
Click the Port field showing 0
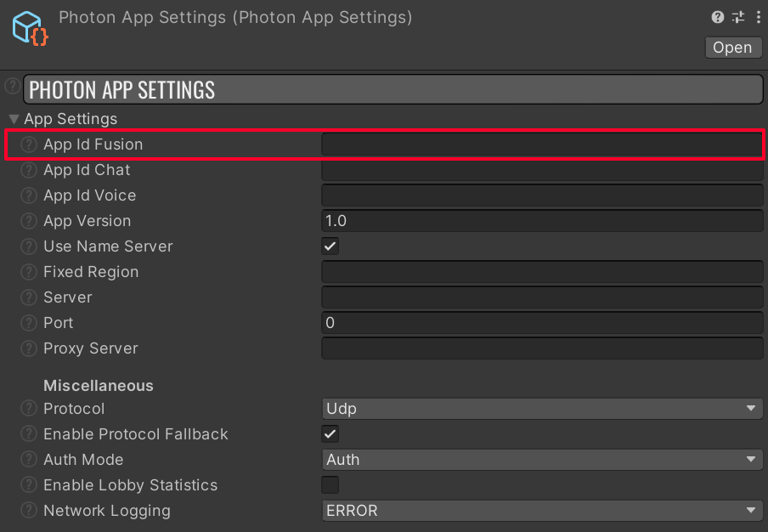pos(542,323)
